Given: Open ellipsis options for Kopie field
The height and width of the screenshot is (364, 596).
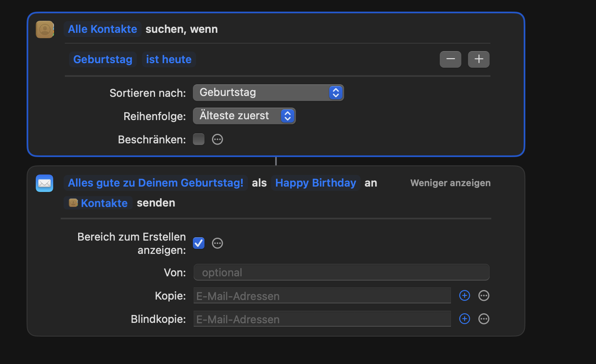Looking at the screenshot, I should (x=484, y=295).
